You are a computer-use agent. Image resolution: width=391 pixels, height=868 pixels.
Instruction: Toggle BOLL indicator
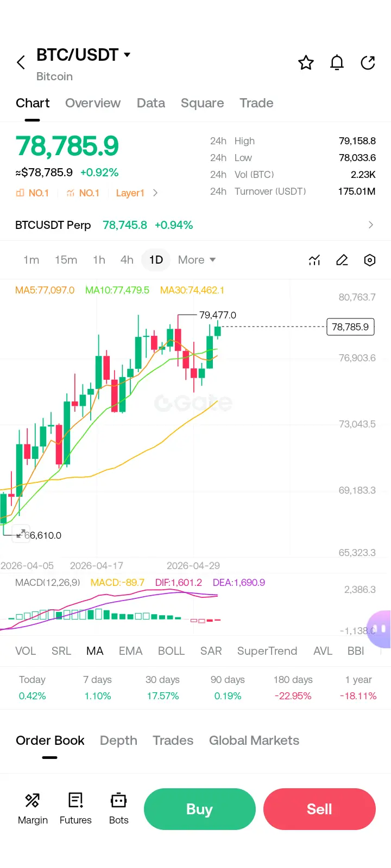171,651
